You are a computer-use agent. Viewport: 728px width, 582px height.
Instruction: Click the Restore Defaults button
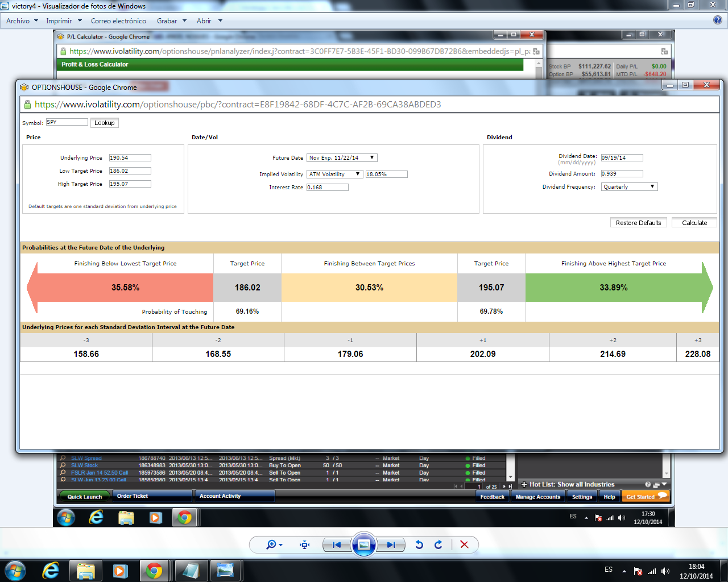638,223
